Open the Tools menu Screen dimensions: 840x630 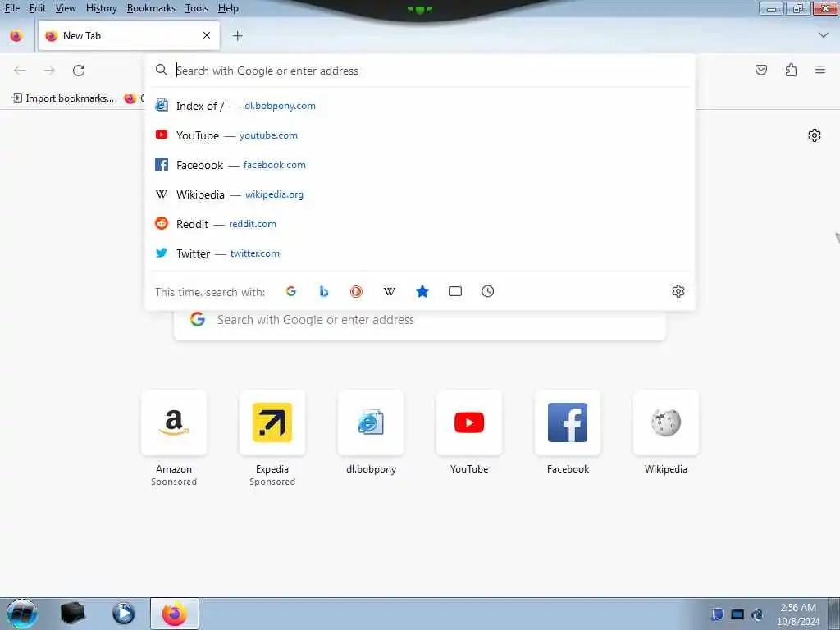tap(197, 8)
